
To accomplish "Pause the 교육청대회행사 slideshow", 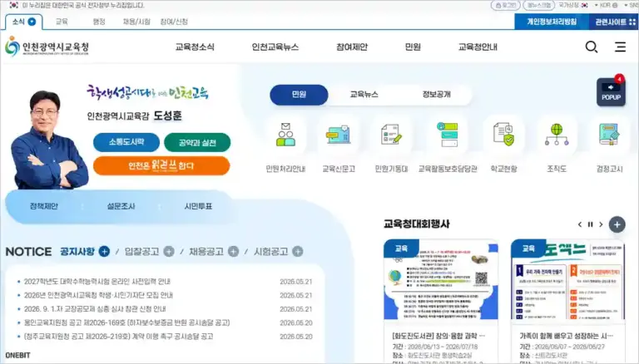I will (590, 224).
